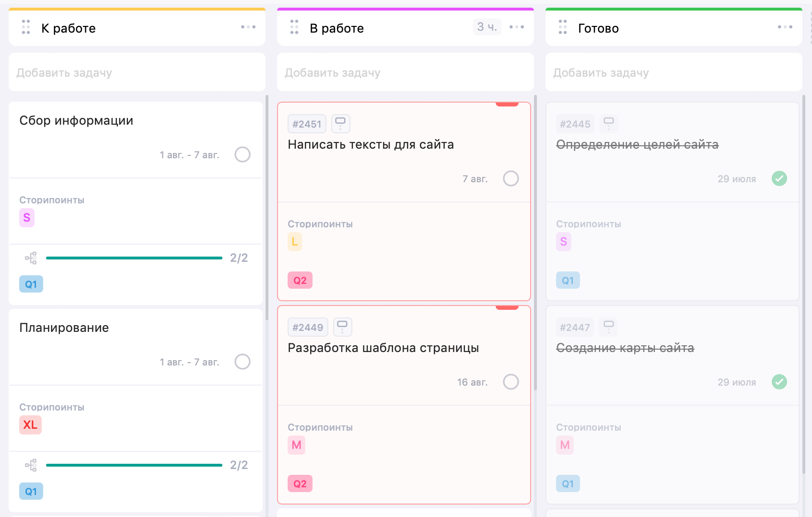Click subtask icon on task #2451
This screenshot has width=812, height=517.
click(x=340, y=124)
